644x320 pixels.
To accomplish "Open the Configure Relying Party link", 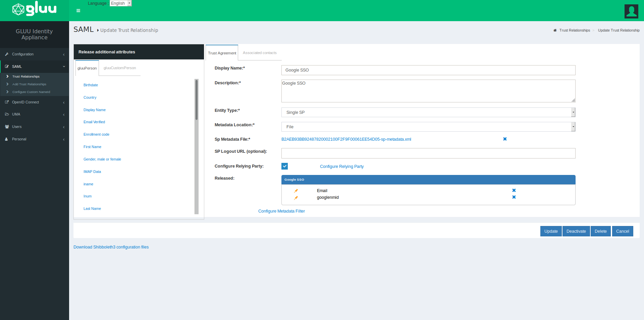I will 342,167.
